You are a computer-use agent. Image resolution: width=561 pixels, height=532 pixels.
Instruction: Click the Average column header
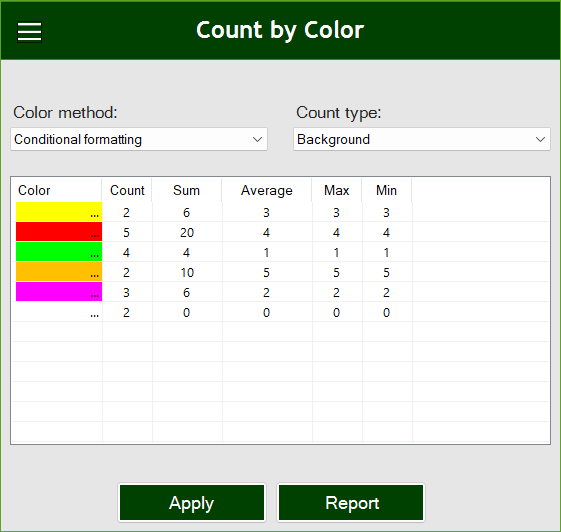point(267,190)
